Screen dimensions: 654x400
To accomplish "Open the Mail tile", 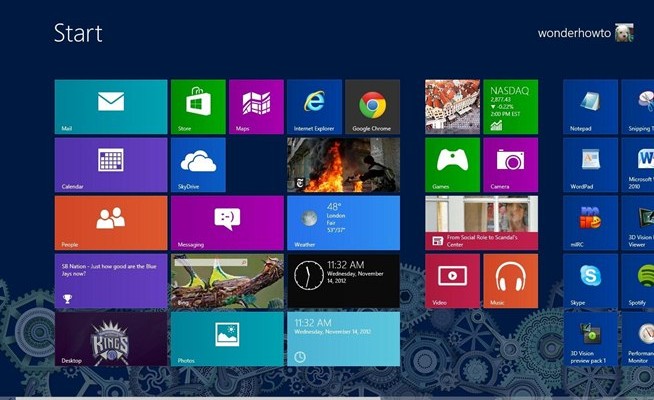I will click(111, 106).
